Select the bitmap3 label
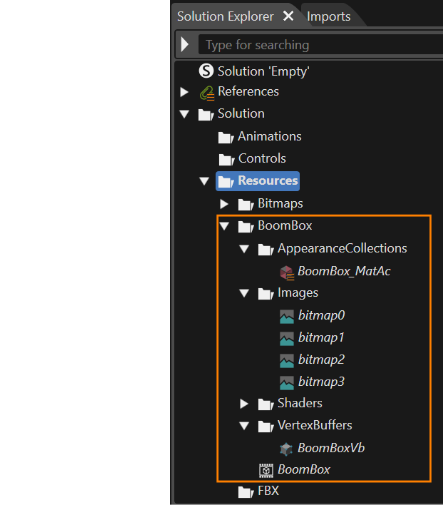 (322, 381)
